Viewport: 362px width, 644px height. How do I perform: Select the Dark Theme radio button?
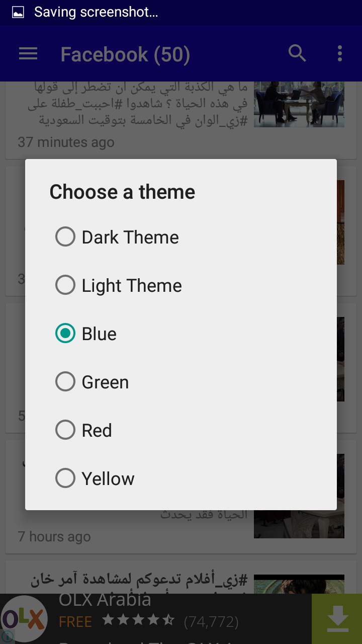click(65, 237)
